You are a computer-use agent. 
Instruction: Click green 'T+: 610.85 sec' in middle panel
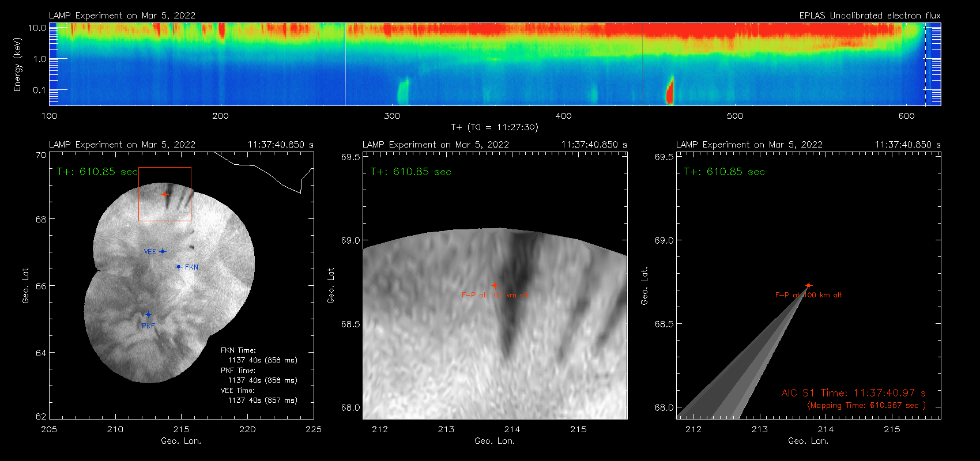411,172
